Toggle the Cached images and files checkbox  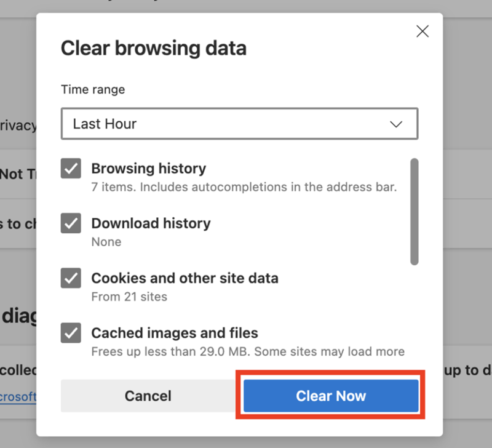tap(71, 333)
